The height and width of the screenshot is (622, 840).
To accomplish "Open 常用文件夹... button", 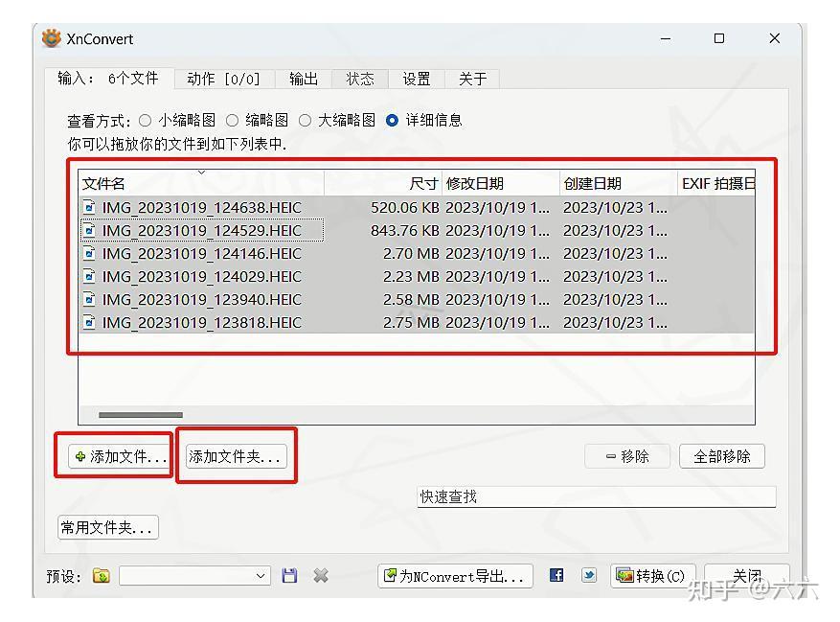I will click(107, 527).
